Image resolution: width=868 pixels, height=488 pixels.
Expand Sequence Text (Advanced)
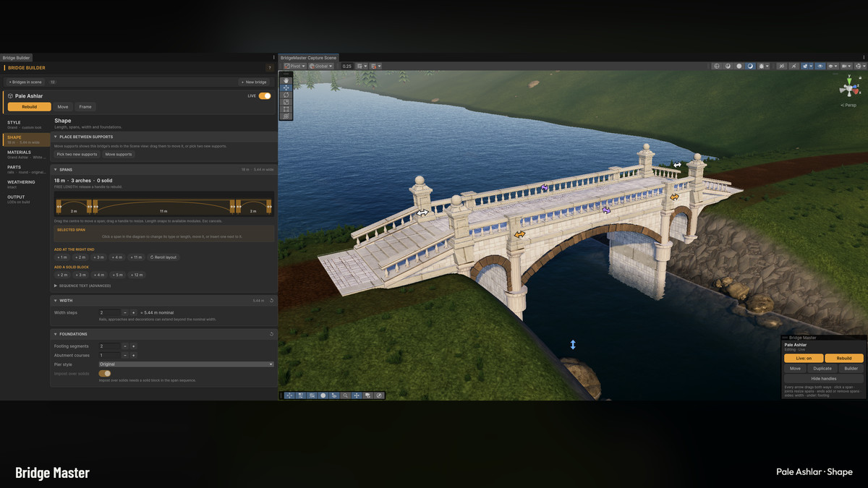click(x=82, y=286)
